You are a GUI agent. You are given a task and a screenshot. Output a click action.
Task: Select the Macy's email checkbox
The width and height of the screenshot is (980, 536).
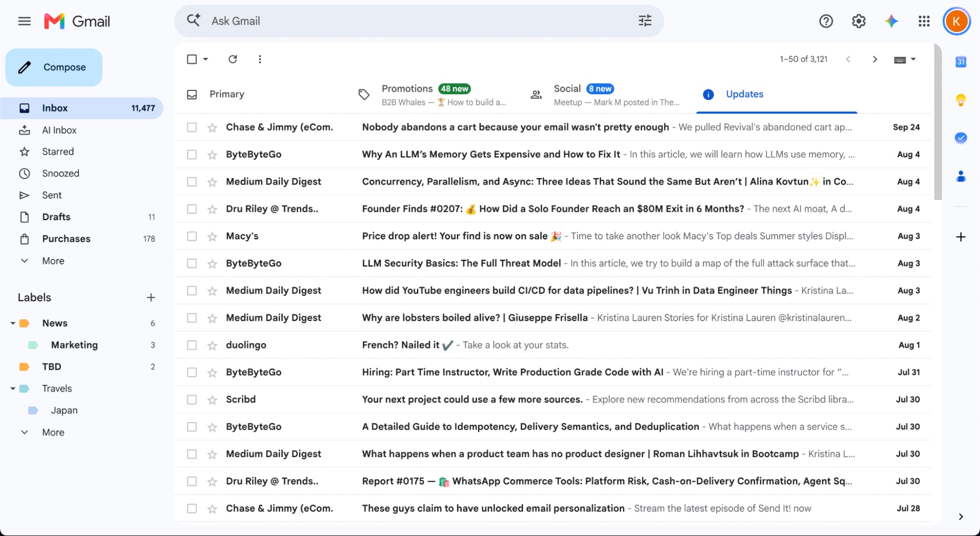click(192, 236)
